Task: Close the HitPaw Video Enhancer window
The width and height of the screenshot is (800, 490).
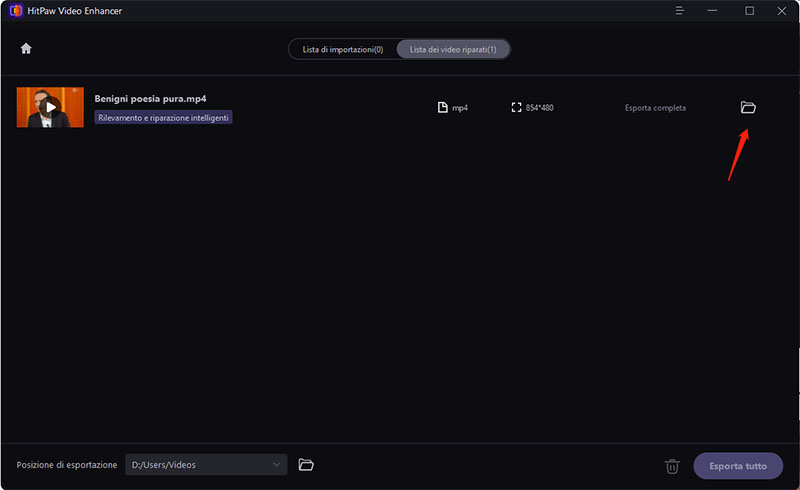Action: point(781,11)
